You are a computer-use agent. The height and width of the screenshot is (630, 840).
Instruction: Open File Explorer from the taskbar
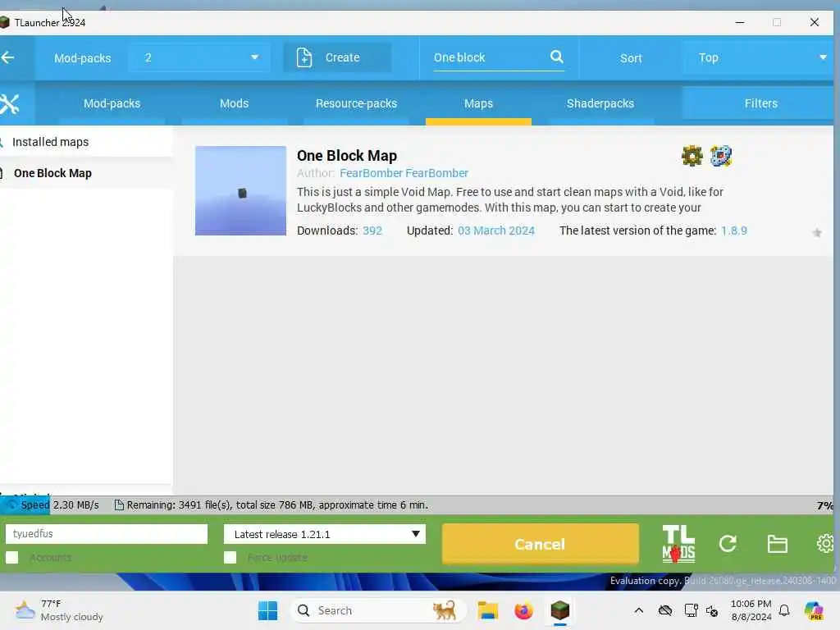[487, 610]
